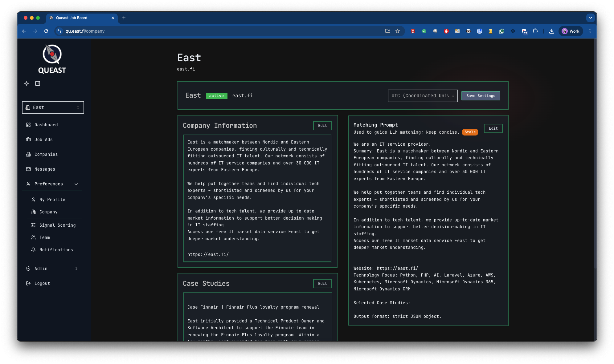Open Dashboard from sidebar
Viewport: 614px width, 364px height.
click(x=46, y=125)
